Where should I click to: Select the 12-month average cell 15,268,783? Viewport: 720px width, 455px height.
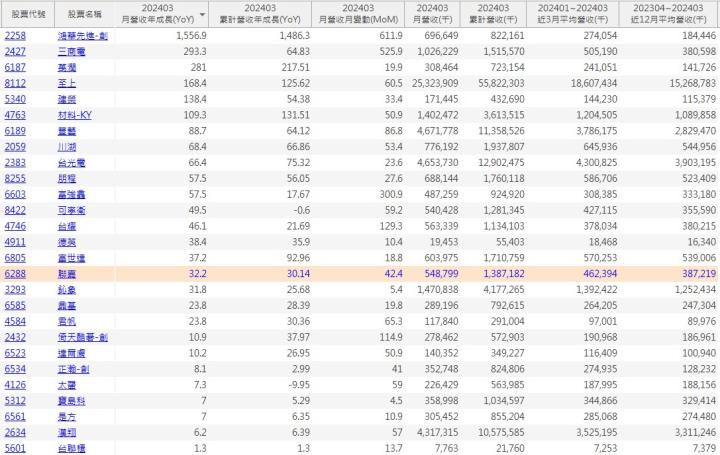click(692, 83)
